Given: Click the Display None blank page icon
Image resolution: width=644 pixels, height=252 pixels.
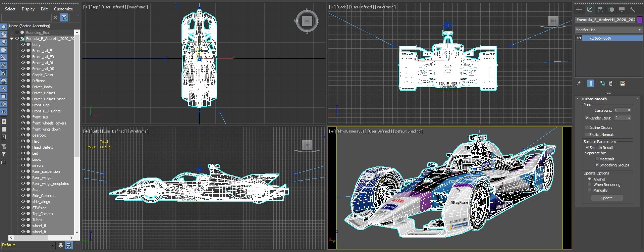Looking at the screenshot, I should 4,129.
